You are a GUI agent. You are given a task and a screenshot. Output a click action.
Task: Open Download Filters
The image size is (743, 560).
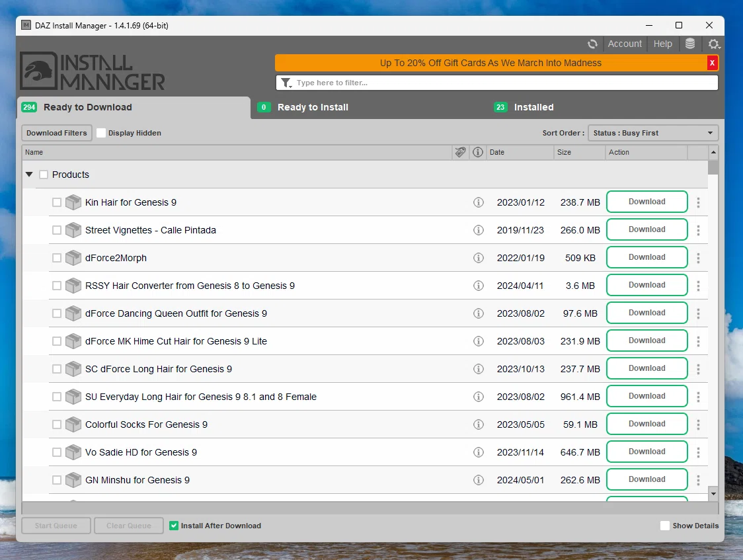[x=57, y=133]
